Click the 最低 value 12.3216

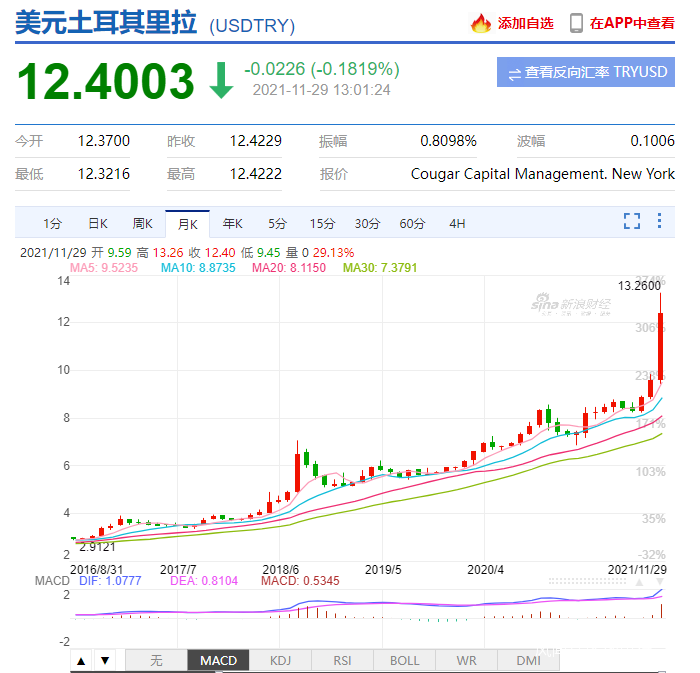104,174
